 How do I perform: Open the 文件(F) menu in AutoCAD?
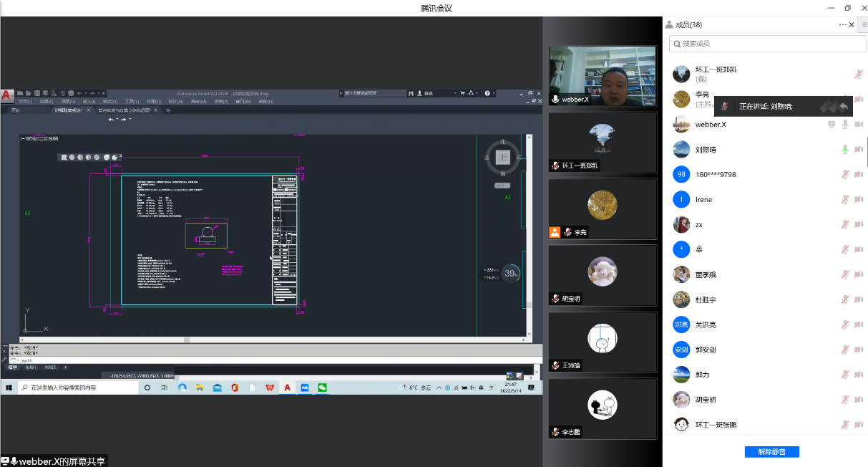(x=26, y=102)
